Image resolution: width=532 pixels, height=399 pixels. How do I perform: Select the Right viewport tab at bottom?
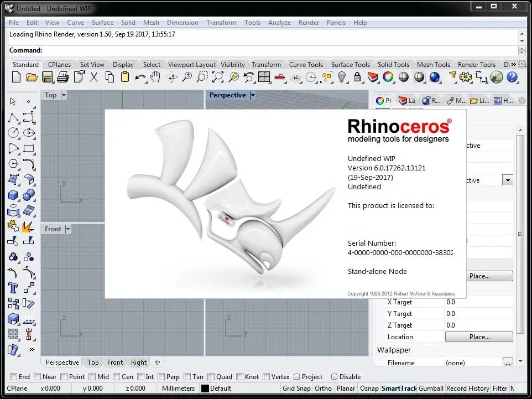(x=139, y=362)
